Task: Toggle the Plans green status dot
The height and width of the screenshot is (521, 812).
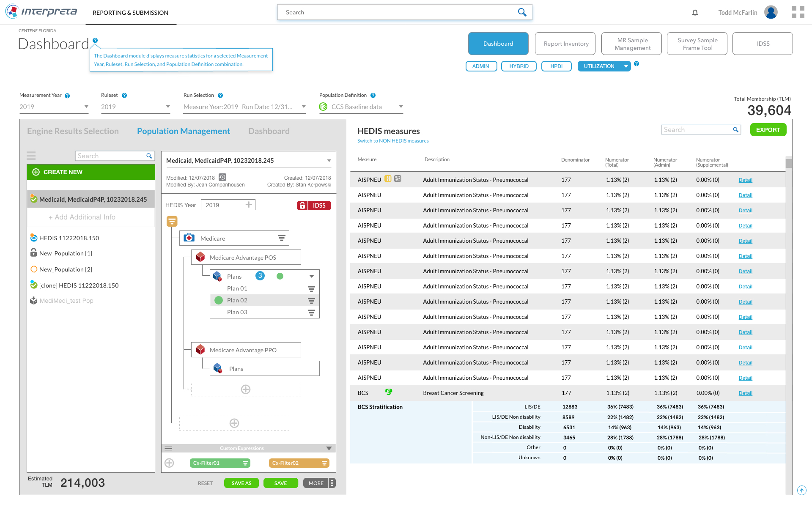Action: [x=280, y=276]
